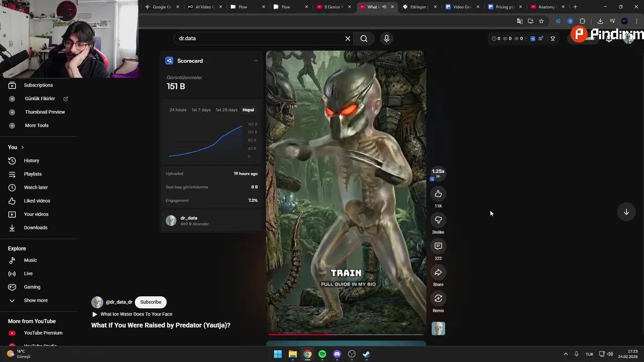Switch to the AI Video G tab
Viewport: 644px width, 362px height.
click(x=205, y=7)
